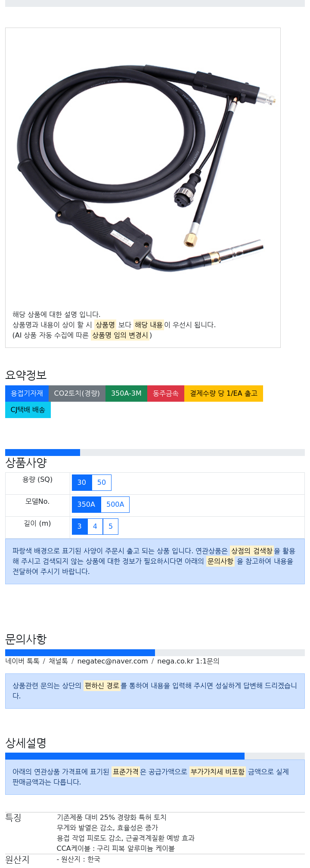Click the highlighted 상점의 검색창 text
Viewport: 310px width, 868px height.
pyautogui.click(x=252, y=551)
